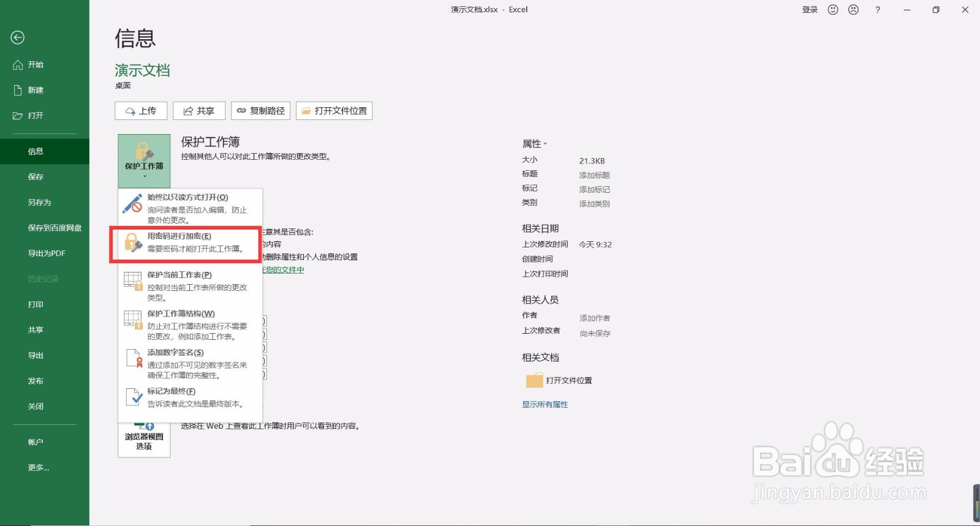Open the 开始 home page

pos(36,64)
